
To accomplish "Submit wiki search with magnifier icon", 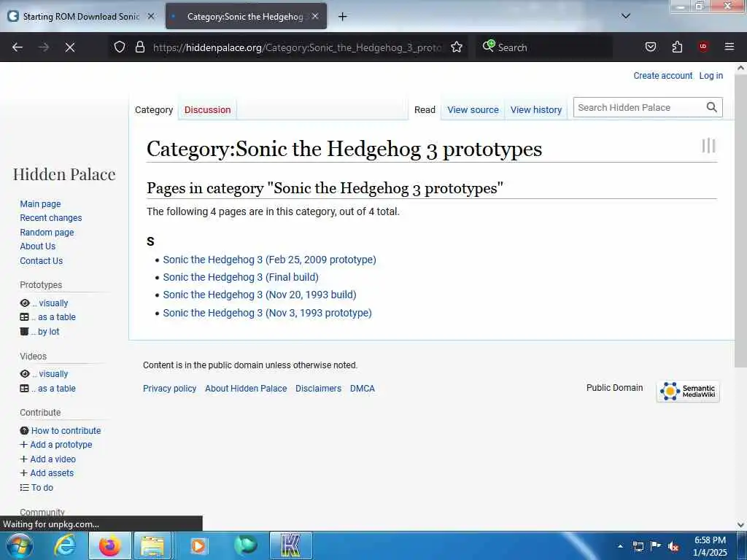I will point(712,107).
